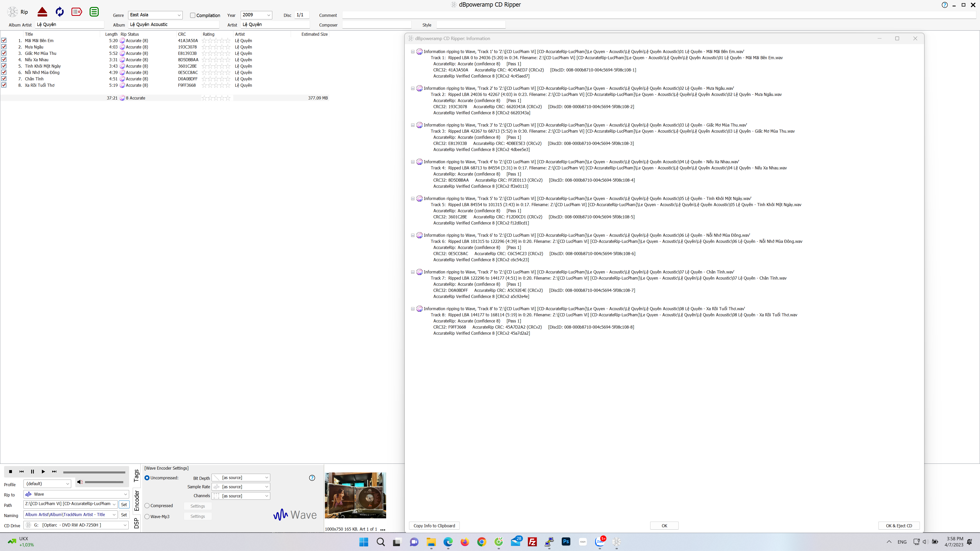Collapse the Track 8 information entry
Image resolution: width=980 pixels, height=551 pixels.
coord(413,309)
